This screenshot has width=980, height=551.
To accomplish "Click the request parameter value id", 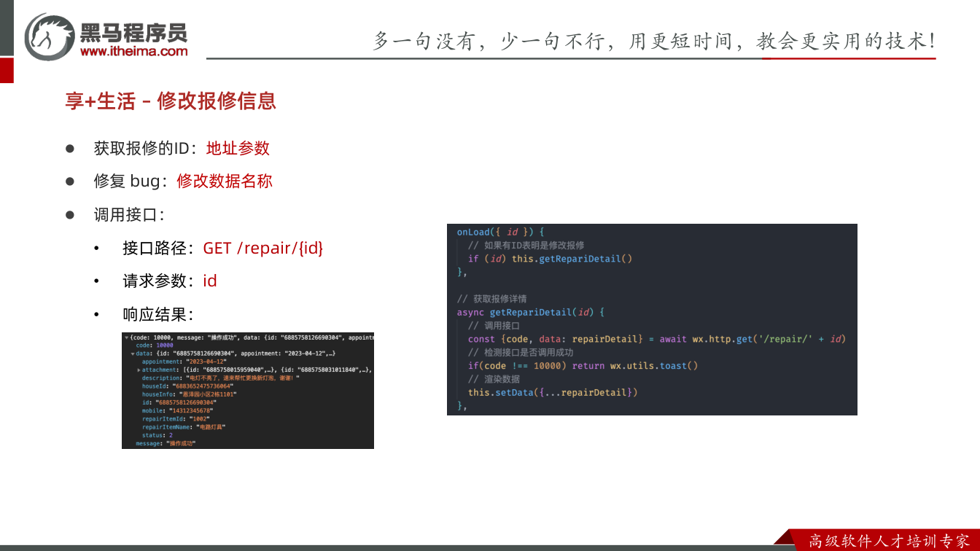I will [210, 281].
